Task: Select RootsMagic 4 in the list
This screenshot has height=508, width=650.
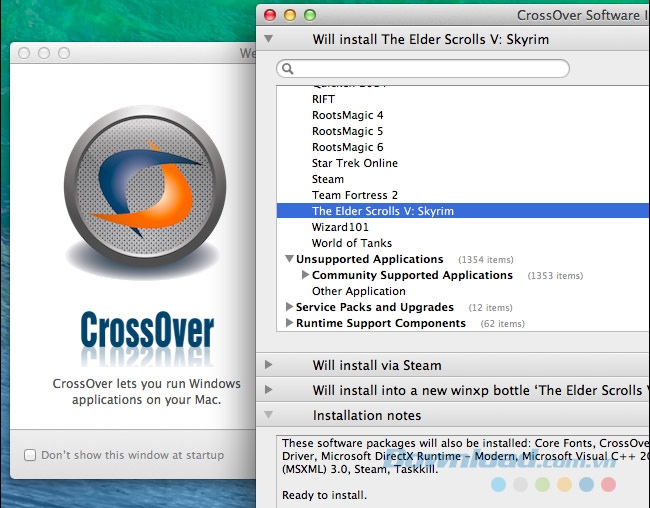Action: [x=347, y=115]
